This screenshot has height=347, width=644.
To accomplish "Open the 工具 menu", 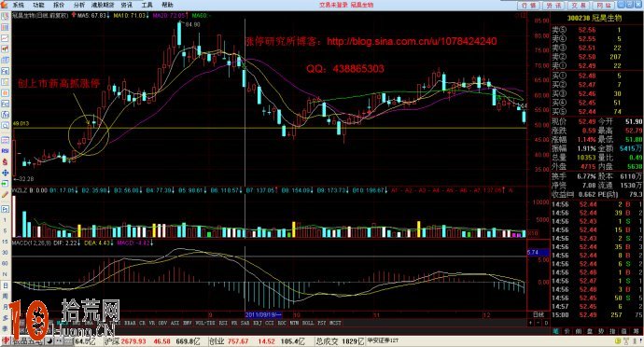I will pos(147,5).
